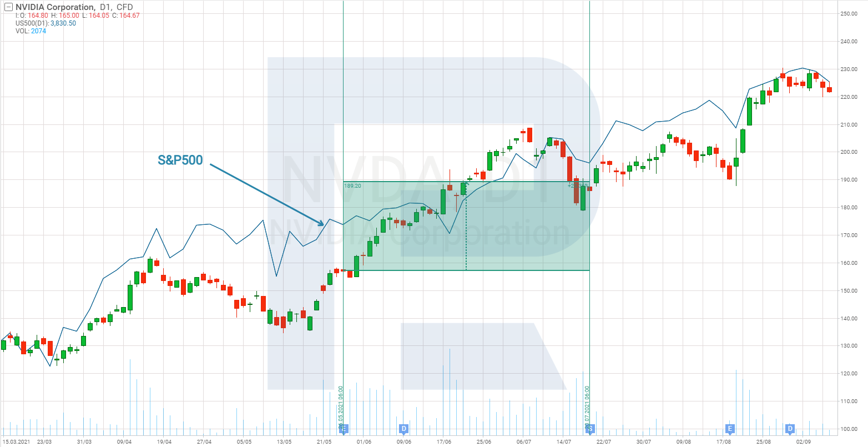This screenshot has width=868, height=447.
Task: Click the 130.00 price axis label
Action: click(x=850, y=346)
